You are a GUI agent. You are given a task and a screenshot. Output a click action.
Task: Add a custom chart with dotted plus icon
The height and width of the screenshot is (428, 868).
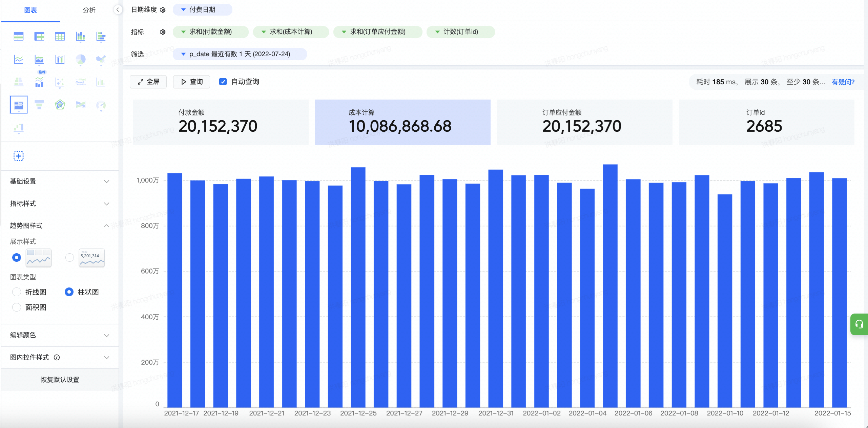pos(19,156)
